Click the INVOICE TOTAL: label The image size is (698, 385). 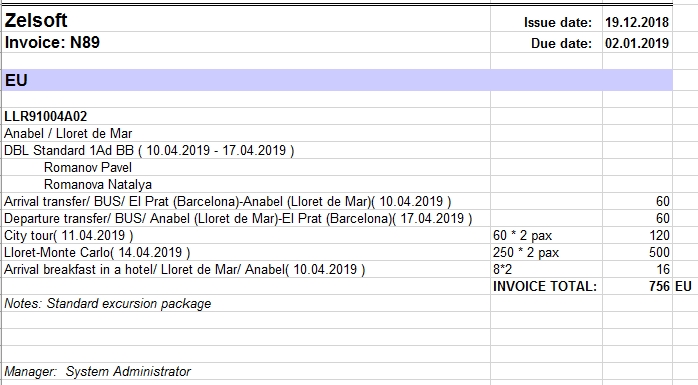tap(544, 286)
